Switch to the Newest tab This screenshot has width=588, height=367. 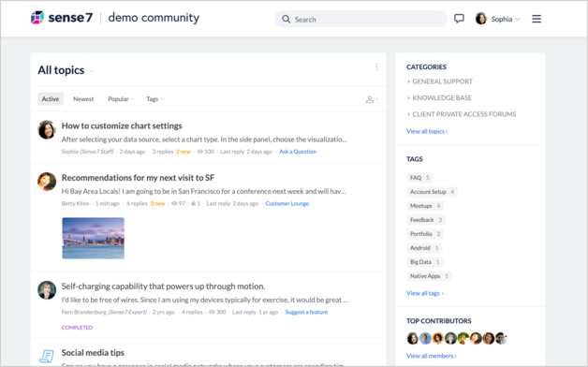[x=83, y=99]
